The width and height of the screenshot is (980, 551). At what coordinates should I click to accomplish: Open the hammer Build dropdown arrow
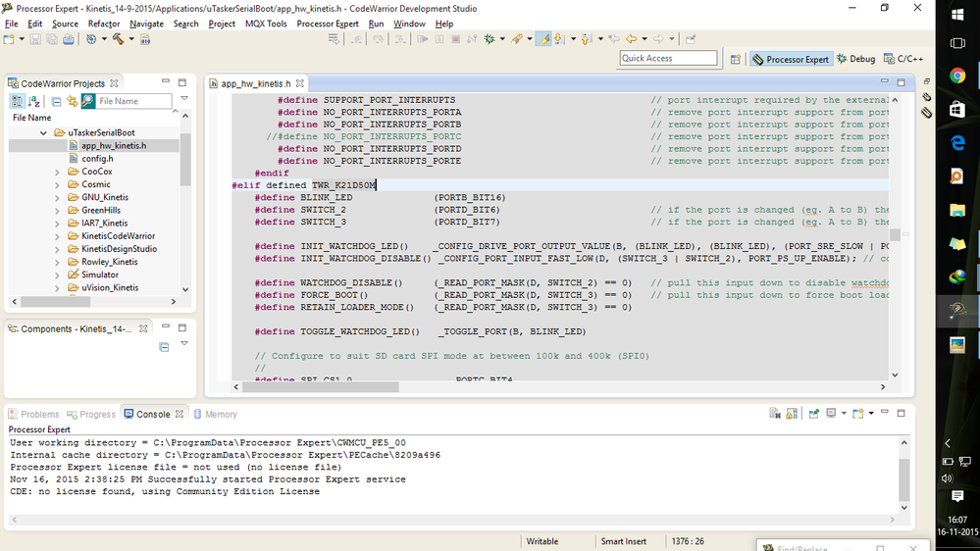pos(131,39)
